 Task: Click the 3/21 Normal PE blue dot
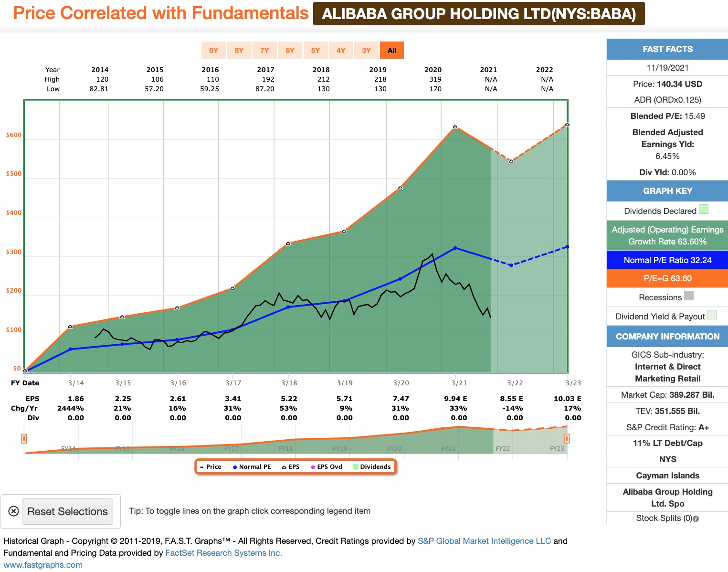tap(455, 248)
